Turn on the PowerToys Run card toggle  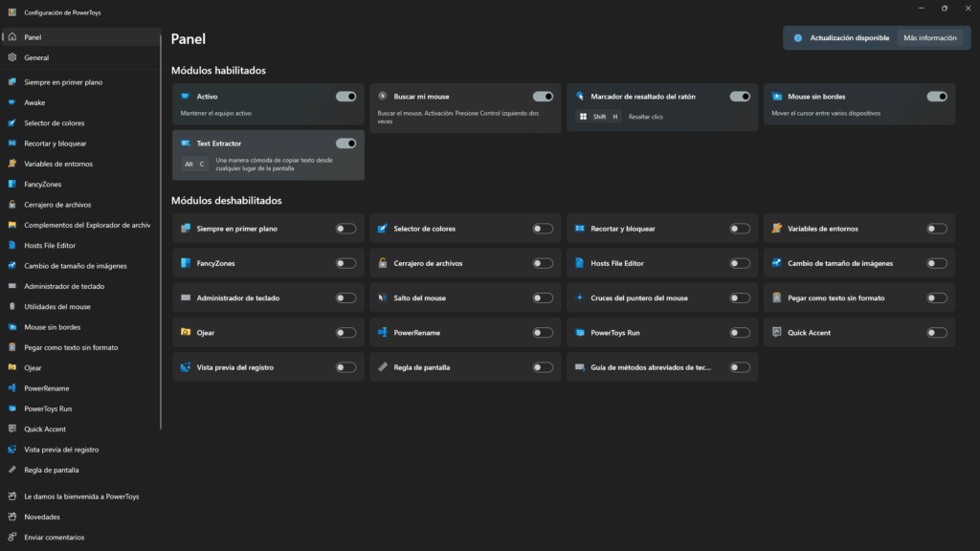740,332
